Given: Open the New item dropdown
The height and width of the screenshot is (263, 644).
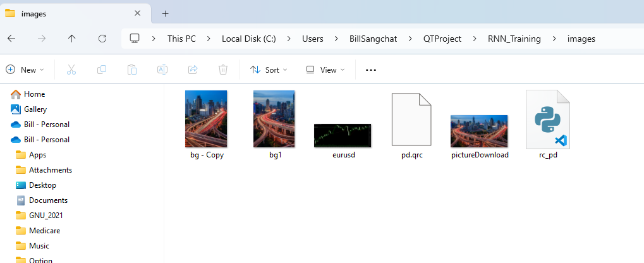Looking at the screenshot, I should click(25, 70).
